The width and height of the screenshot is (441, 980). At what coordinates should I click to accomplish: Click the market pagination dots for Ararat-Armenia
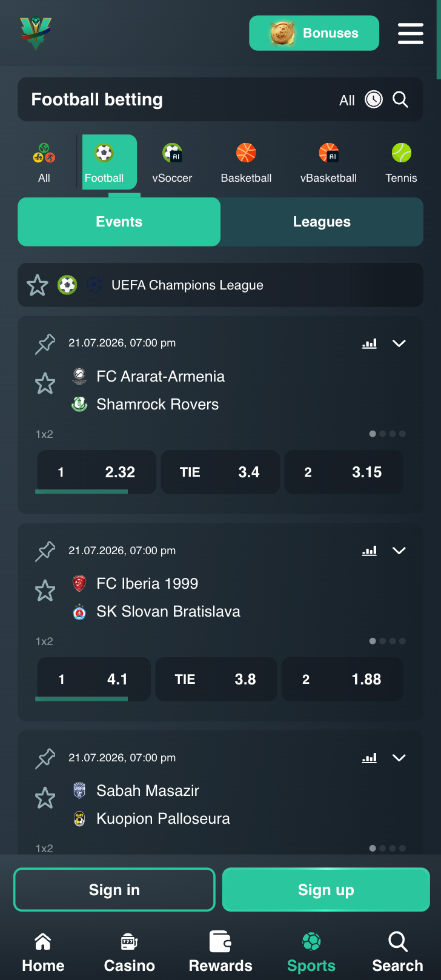388,434
